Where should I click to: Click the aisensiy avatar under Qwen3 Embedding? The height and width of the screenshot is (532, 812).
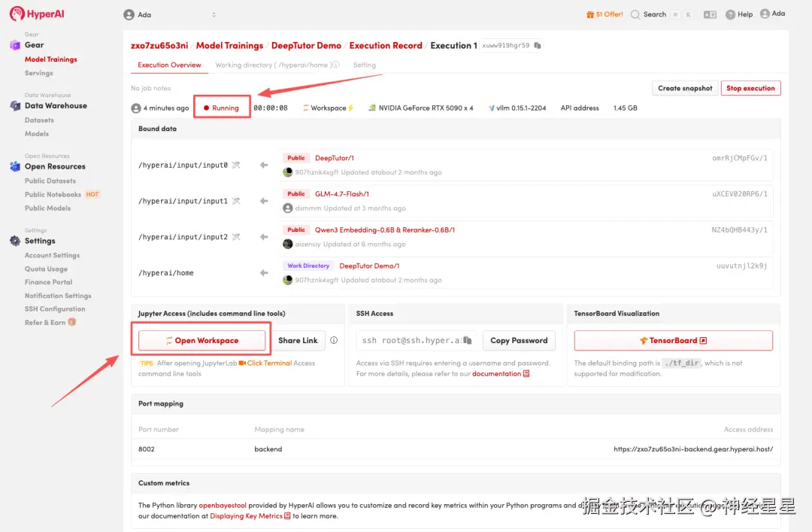288,245
